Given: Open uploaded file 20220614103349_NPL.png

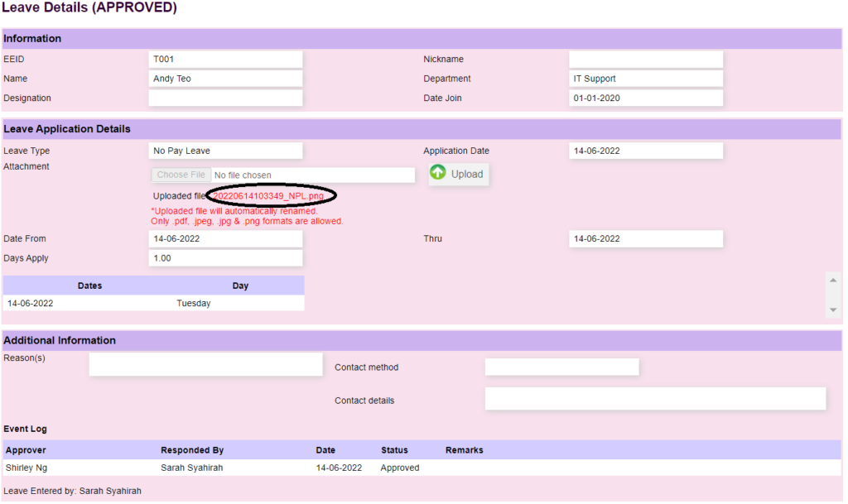Looking at the screenshot, I should 268,195.
